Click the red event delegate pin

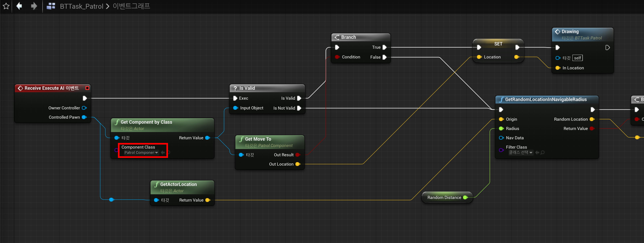[87, 88]
